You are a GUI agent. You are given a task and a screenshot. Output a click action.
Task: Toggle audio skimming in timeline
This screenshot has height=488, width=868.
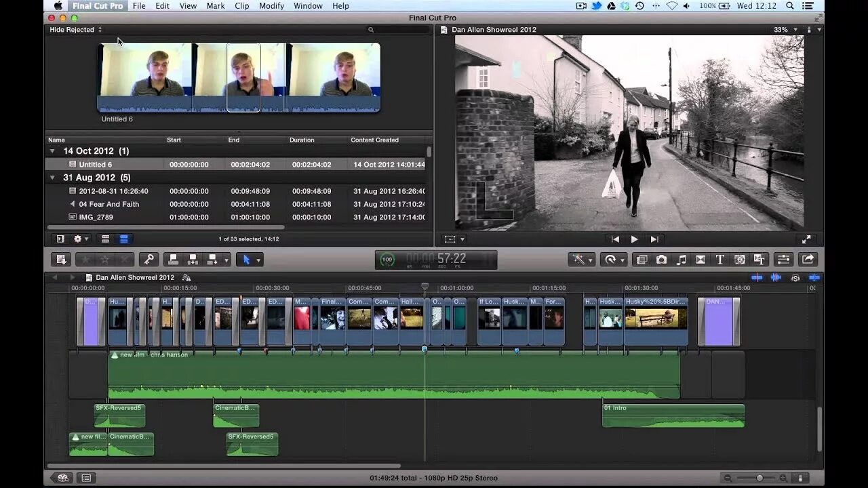pos(776,277)
